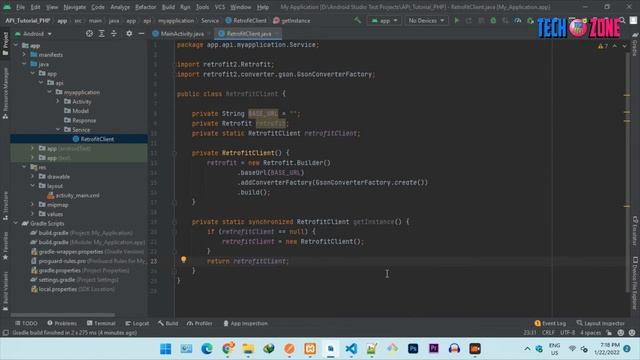Open Chrome from taskbar
The image size is (640, 360).
point(228,349)
